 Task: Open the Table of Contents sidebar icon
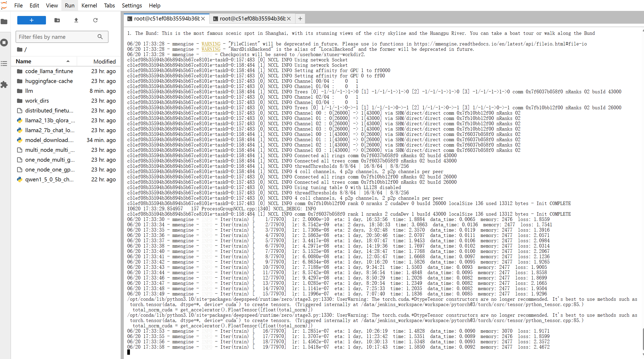click(x=4, y=64)
